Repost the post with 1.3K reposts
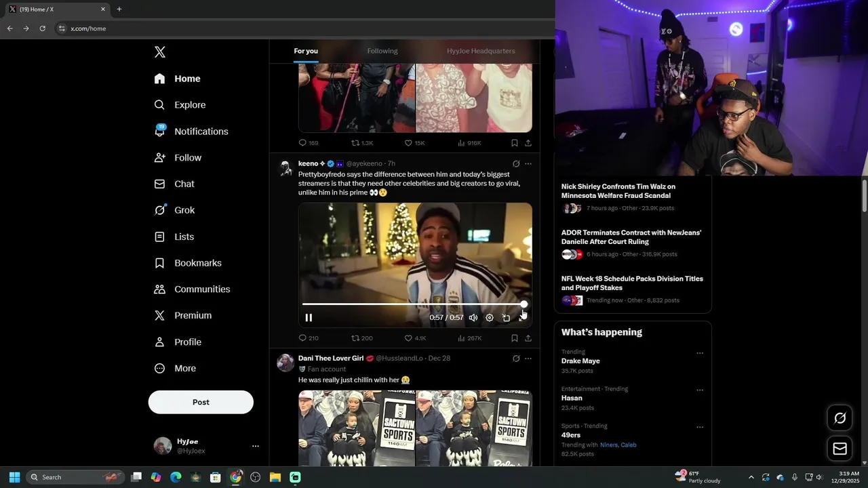Screen dimensions: 868x488 coord(362,143)
